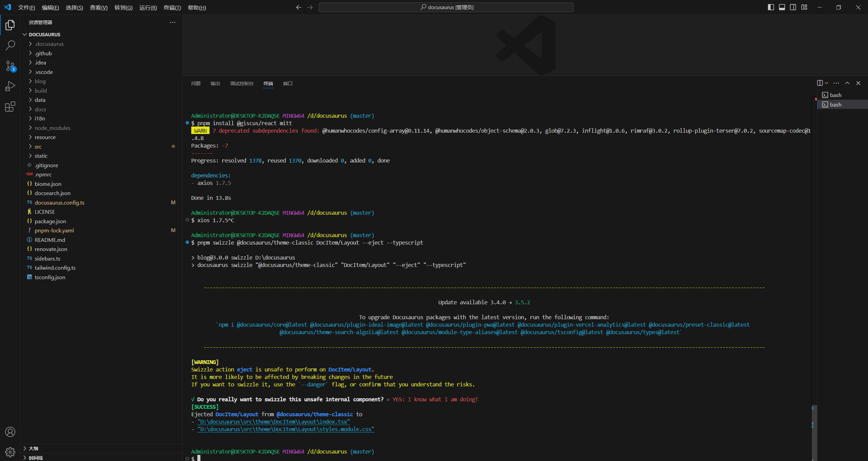Viewport: 868px width, 461px height.
Task: Open the Customize Layout icon
Action: [804, 7]
